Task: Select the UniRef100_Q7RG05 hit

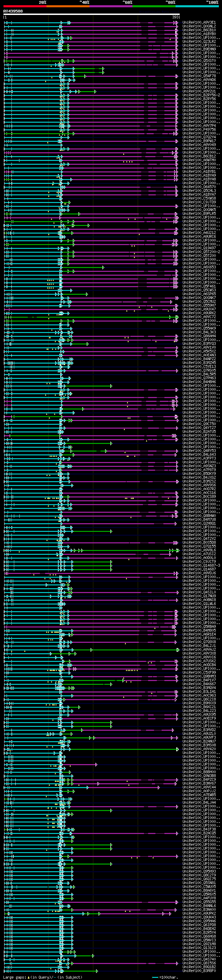Action: click(199, 370)
